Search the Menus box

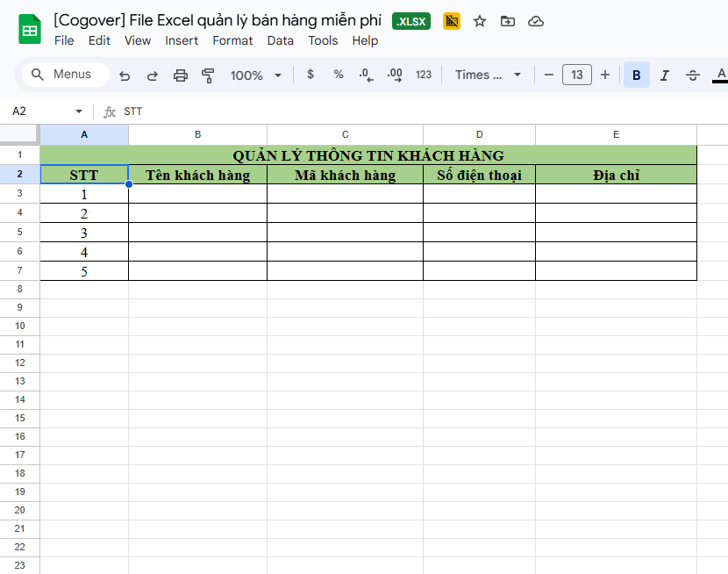pyautogui.click(x=66, y=75)
